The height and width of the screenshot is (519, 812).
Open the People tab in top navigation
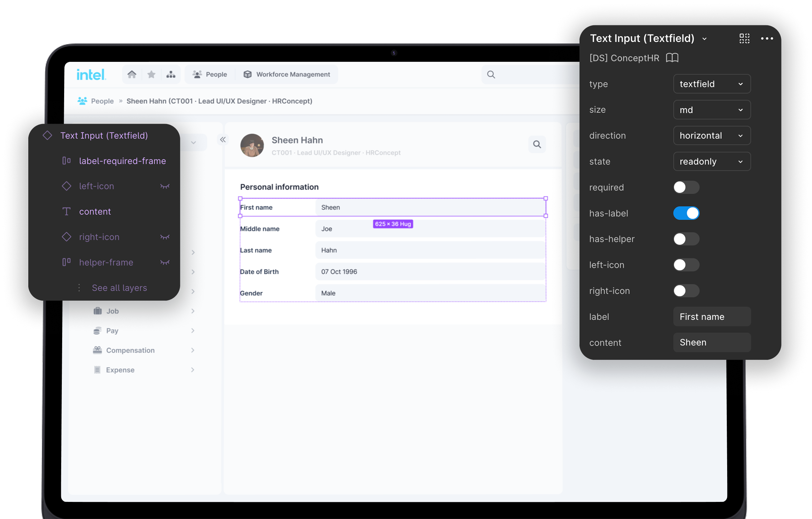(x=209, y=74)
